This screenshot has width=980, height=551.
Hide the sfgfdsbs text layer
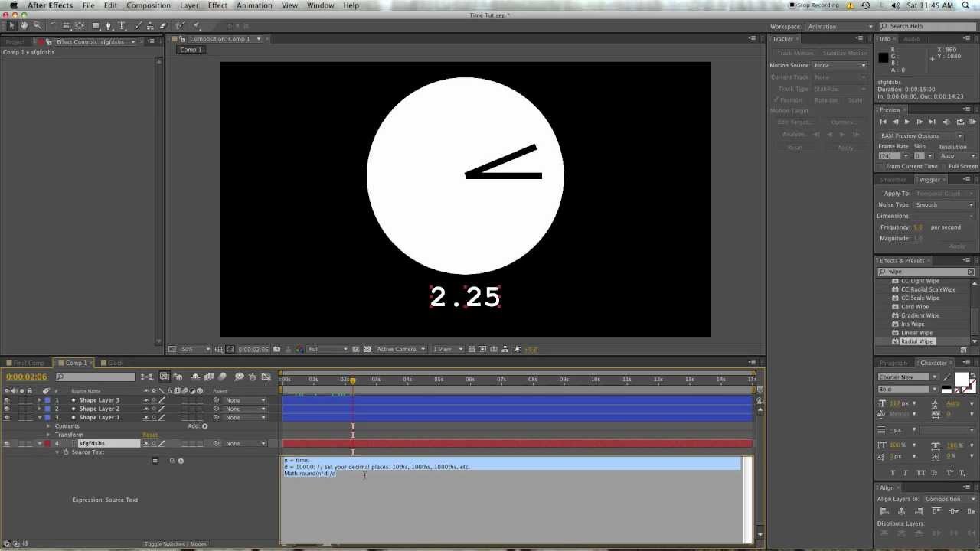point(7,443)
